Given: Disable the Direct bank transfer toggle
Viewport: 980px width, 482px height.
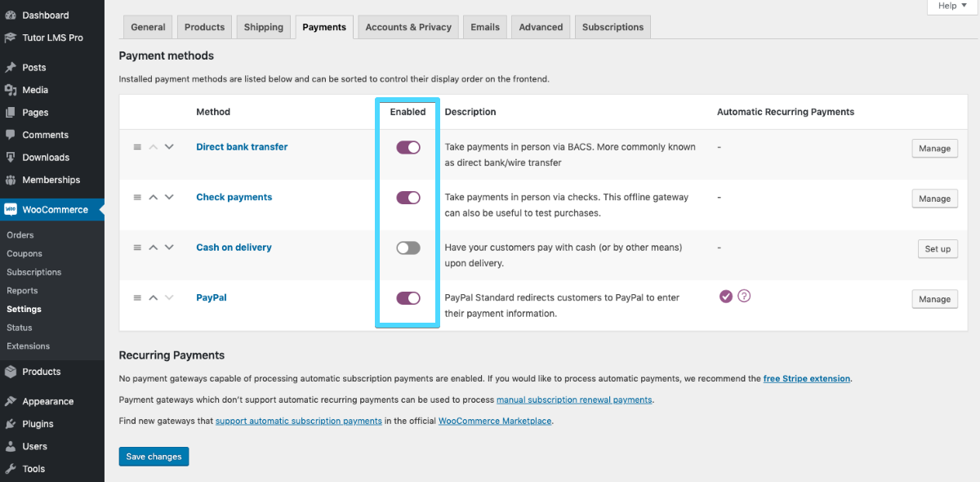Looking at the screenshot, I should pos(408,147).
